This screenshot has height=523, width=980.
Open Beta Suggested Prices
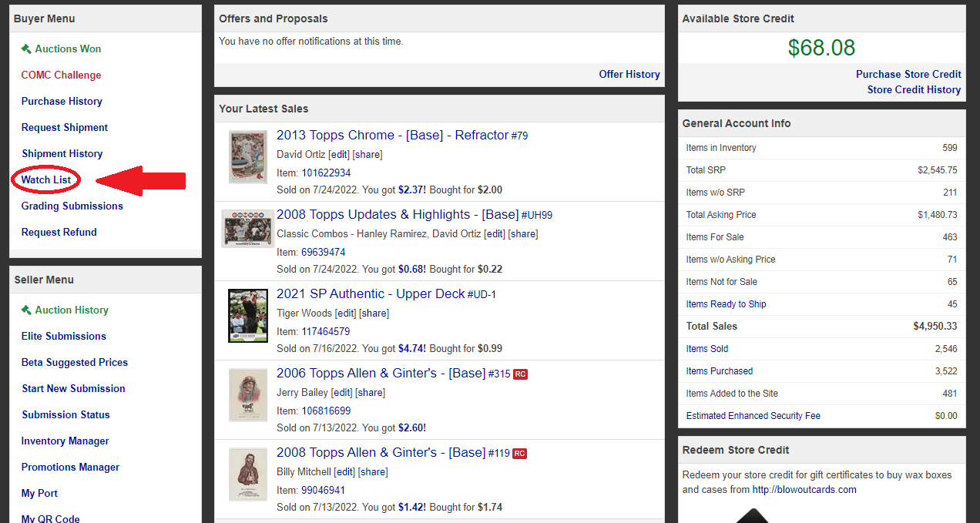click(75, 362)
